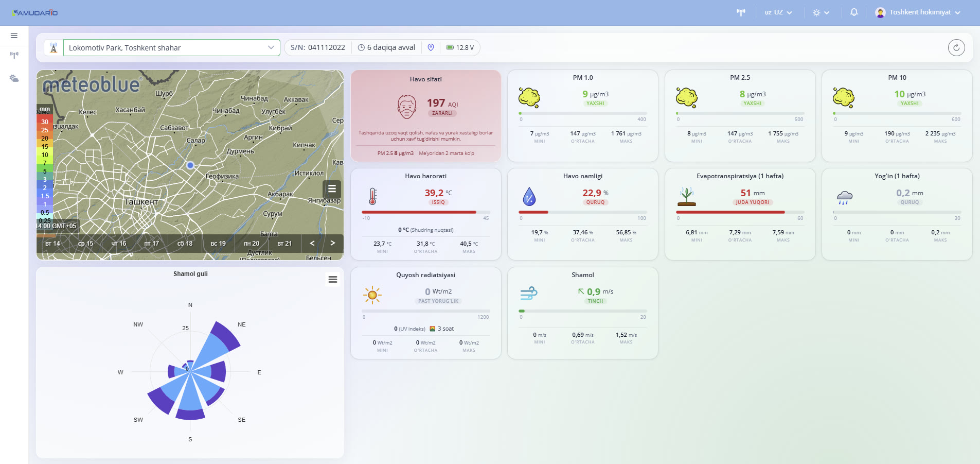Click the rain cloud icon in Yog'in card
The image size is (980, 464).
click(x=844, y=197)
